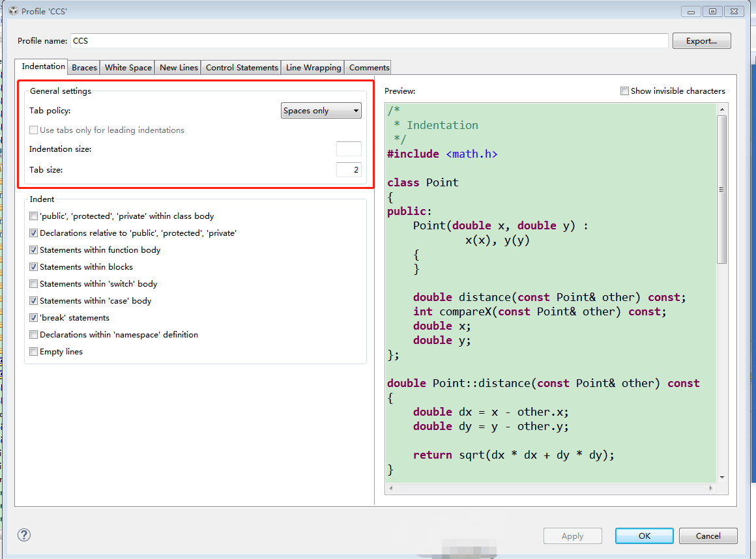The height and width of the screenshot is (559, 756).
Task: Uncheck 'Statements within function body'
Action: [33, 250]
